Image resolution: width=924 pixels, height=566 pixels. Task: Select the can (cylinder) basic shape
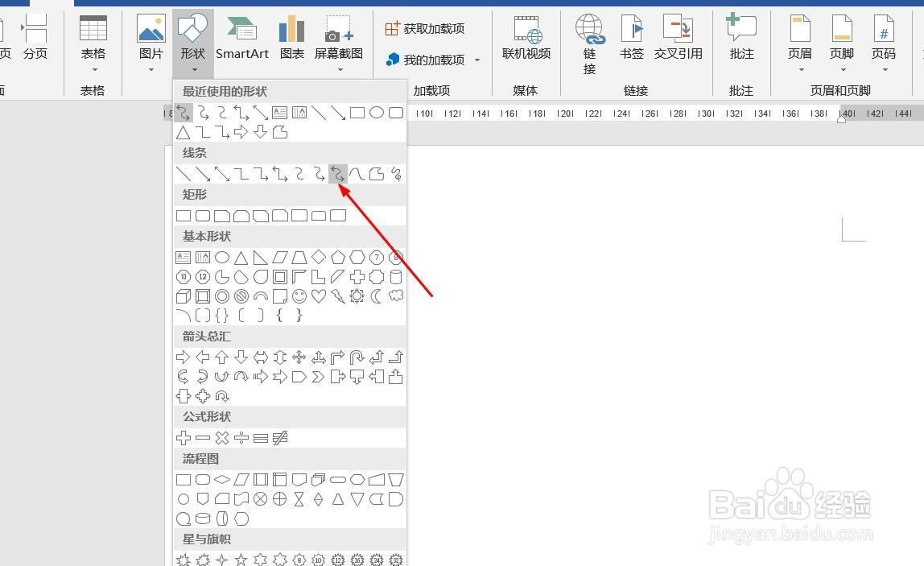396,276
